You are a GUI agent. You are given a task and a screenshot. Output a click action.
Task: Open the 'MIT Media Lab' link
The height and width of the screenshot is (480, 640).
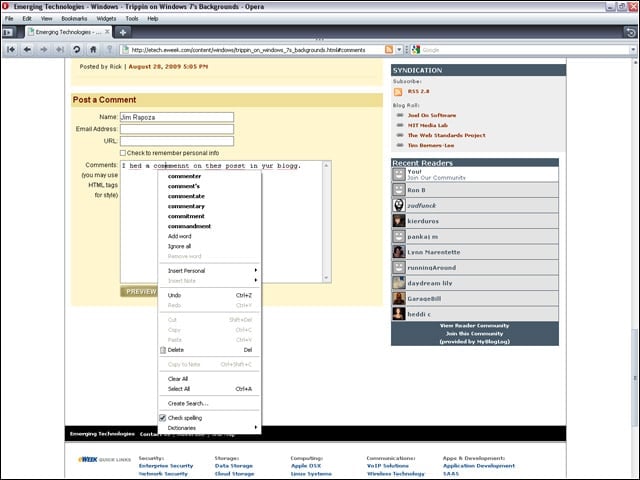pos(428,125)
